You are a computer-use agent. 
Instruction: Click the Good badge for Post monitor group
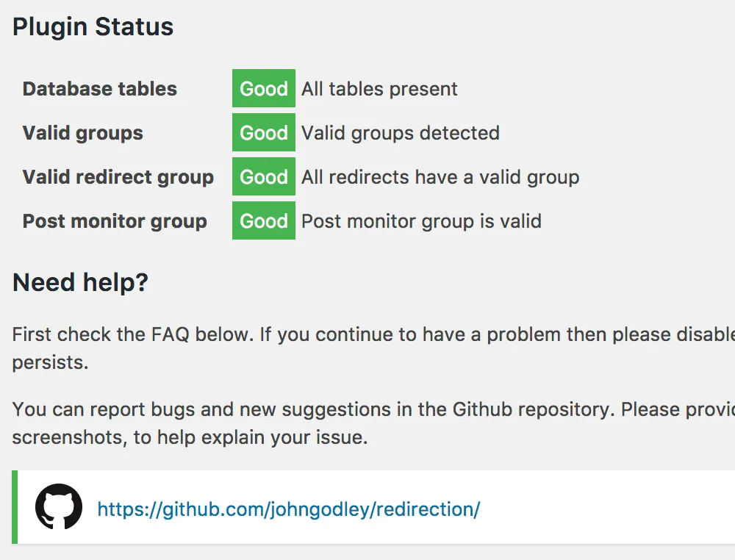tap(263, 220)
